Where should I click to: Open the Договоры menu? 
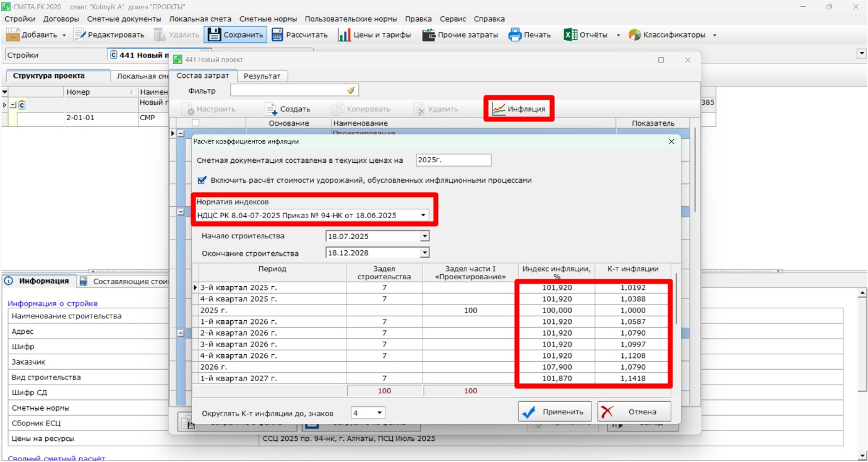(x=61, y=19)
